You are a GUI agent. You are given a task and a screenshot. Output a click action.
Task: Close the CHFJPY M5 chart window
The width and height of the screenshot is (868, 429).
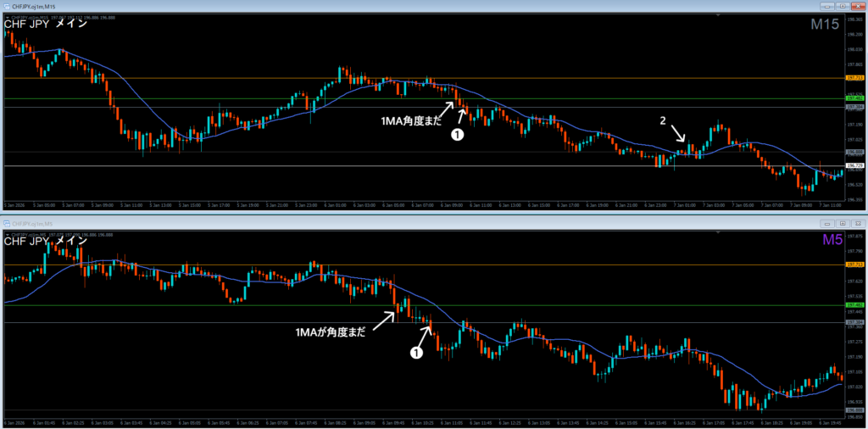pyautogui.click(x=858, y=224)
